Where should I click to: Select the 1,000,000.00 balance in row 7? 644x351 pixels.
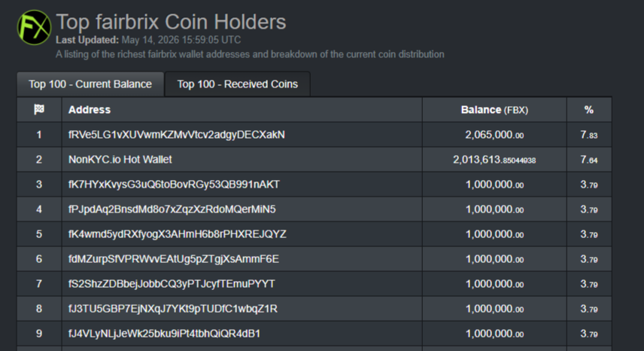494,284
